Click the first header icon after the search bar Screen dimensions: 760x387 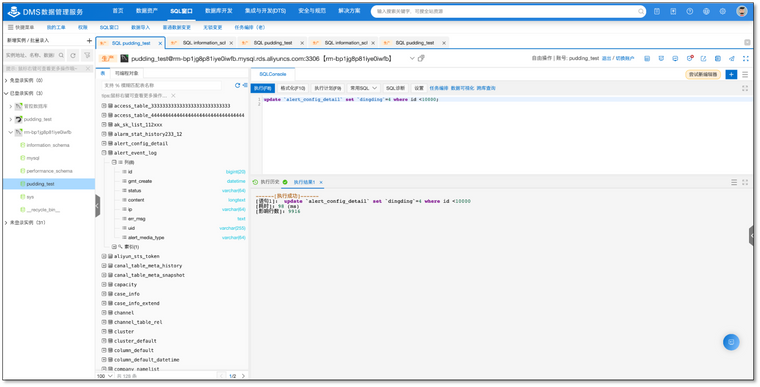[x=657, y=11]
